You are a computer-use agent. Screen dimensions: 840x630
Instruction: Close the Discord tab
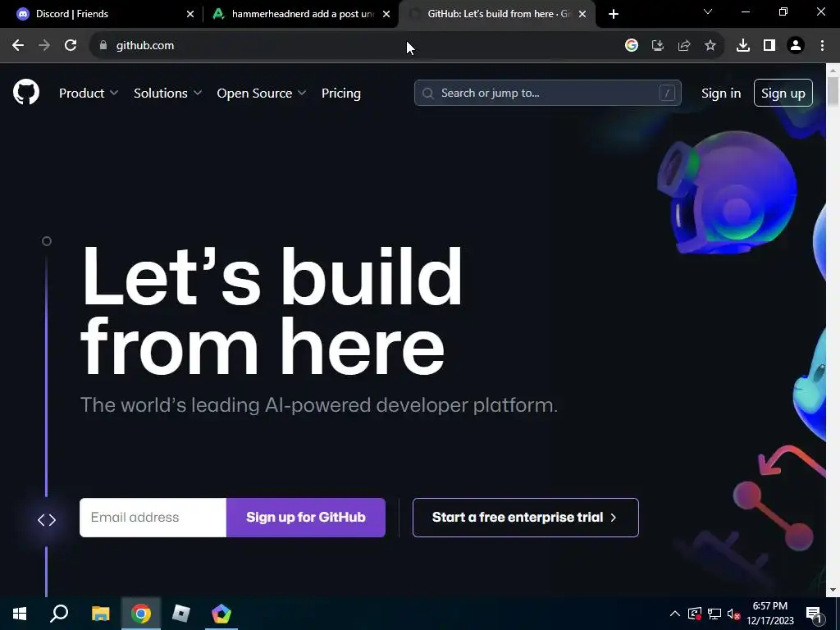point(190,14)
